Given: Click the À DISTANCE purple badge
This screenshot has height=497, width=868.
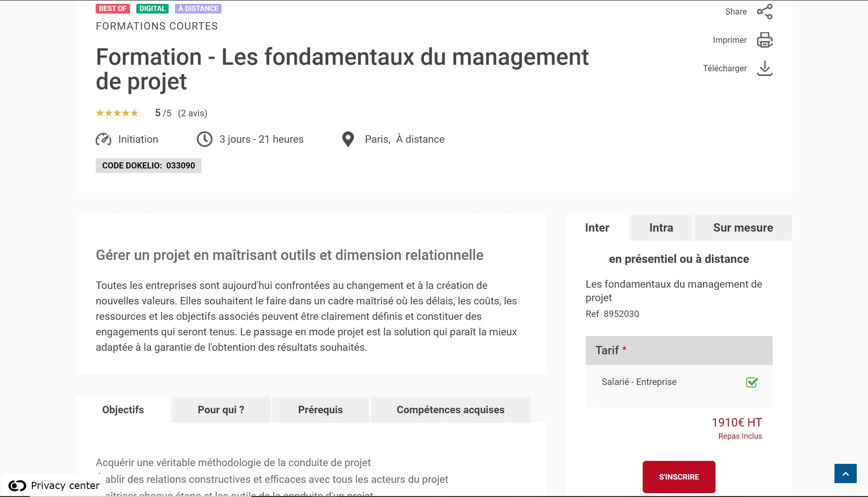Looking at the screenshot, I should coord(198,8).
